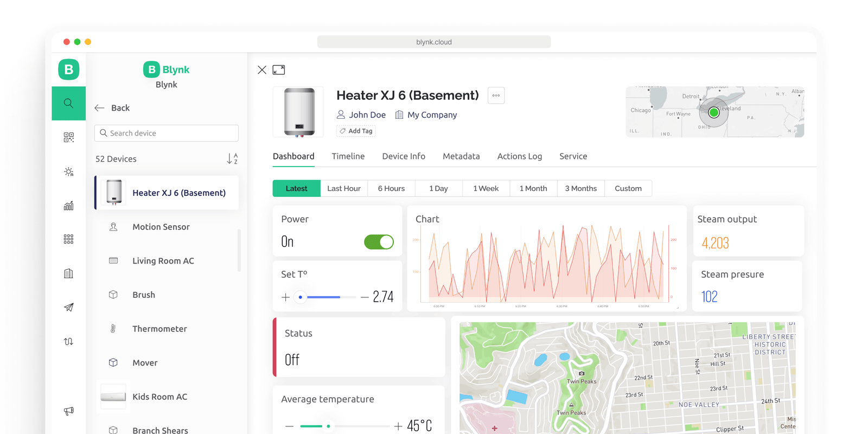Click the device location mini map
Image resolution: width=868 pixels, height=434 pixels.
click(x=715, y=112)
